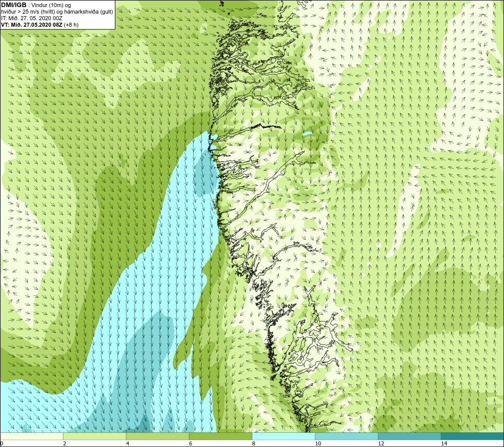Click the dark teal above-14 m/s scale segment
The height and width of the screenshot is (447, 504).
pos(473,436)
